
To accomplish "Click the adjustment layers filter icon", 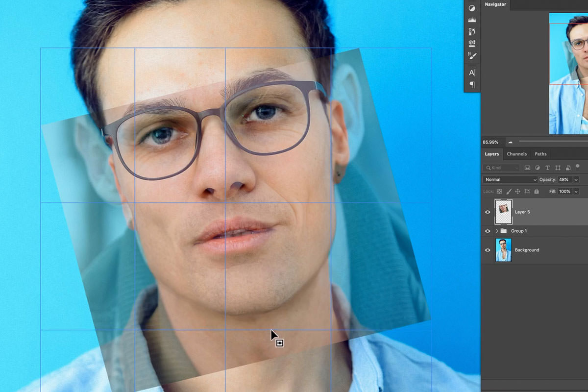I will pos(538,168).
